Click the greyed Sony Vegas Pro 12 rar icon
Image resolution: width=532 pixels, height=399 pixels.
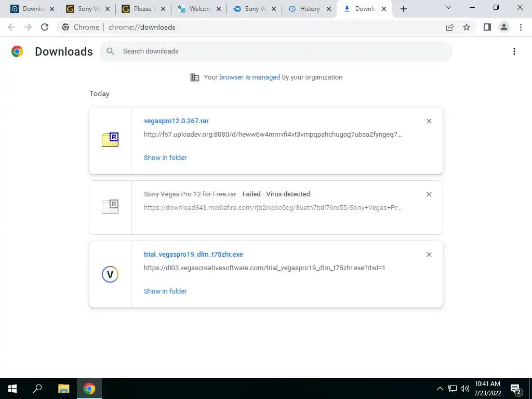(x=110, y=206)
